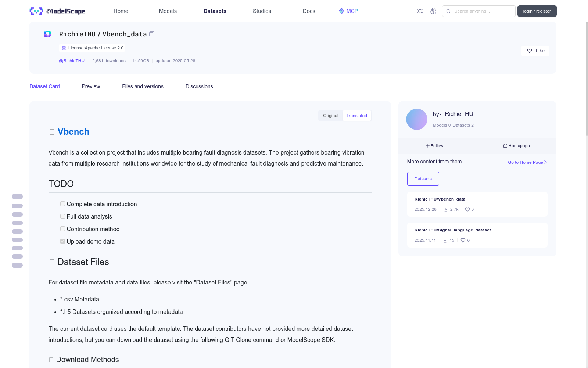Screen dimensions: 588x368
Task: Click the ModelScope logo
Action: tap(58, 11)
